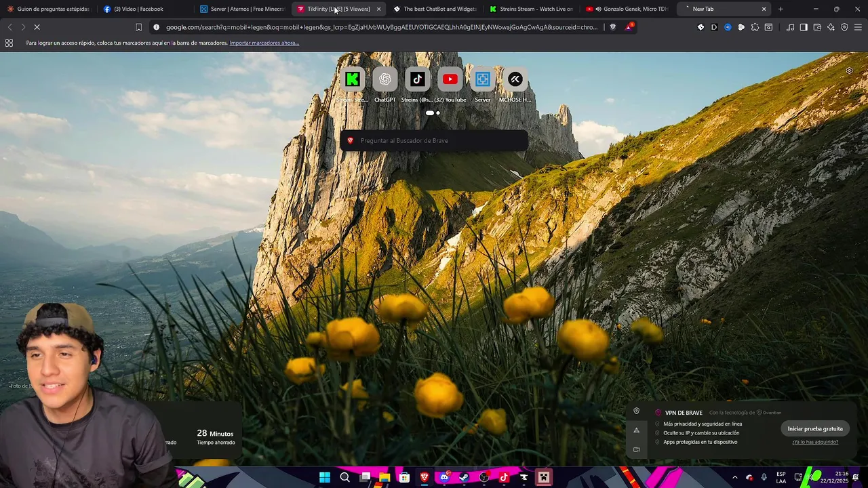The image size is (868, 488).
Task: Click the address bar URL field
Action: click(x=382, y=27)
